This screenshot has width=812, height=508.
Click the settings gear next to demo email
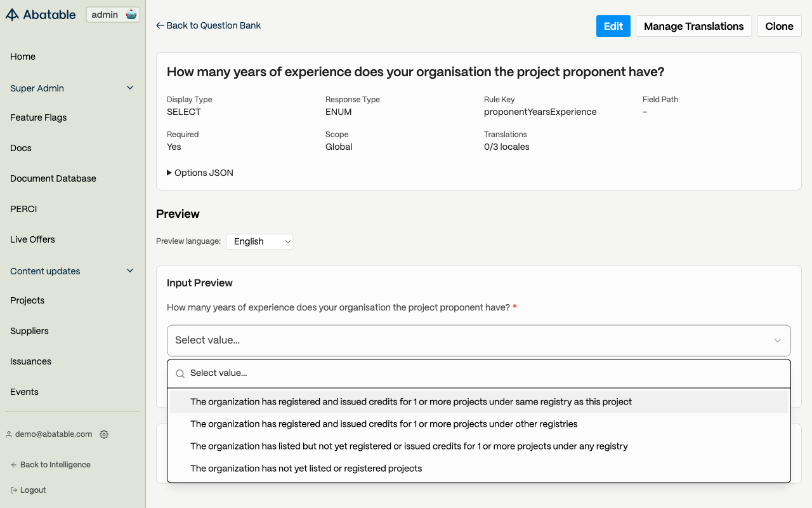104,434
